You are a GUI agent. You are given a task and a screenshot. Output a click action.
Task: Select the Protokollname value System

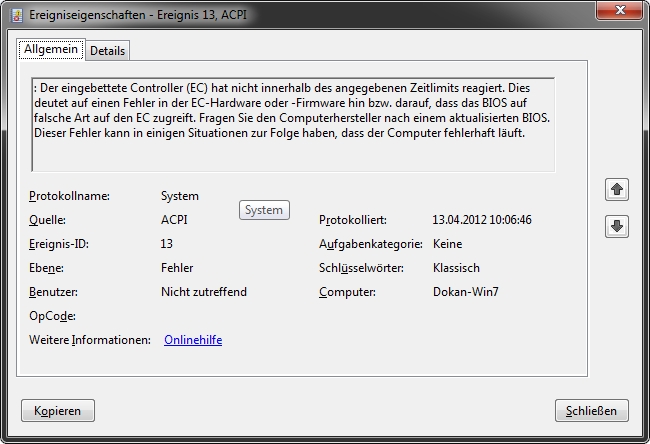180,196
